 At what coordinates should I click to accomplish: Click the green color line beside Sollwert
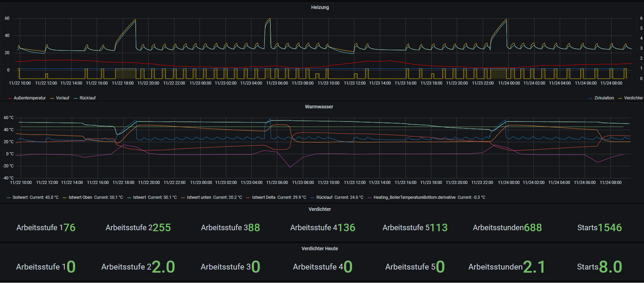click(x=9, y=198)
